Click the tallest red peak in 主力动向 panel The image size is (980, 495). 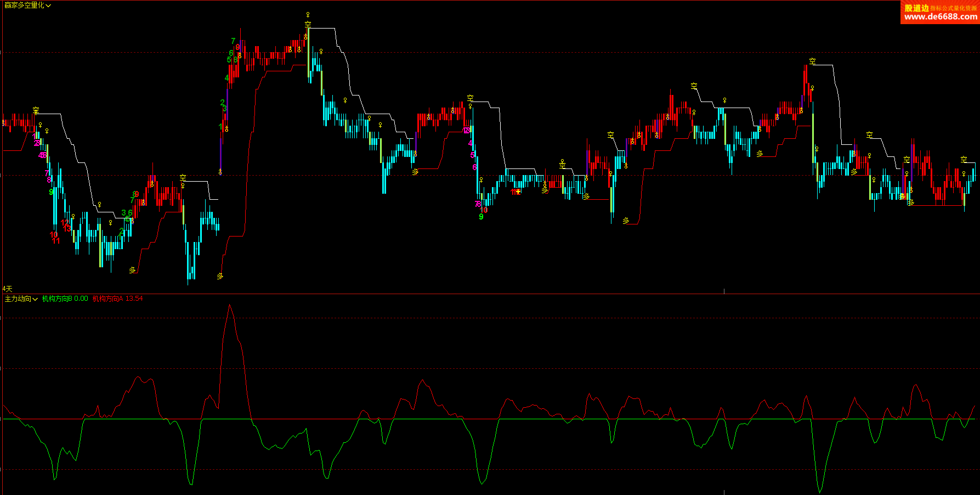pos(229,305)
